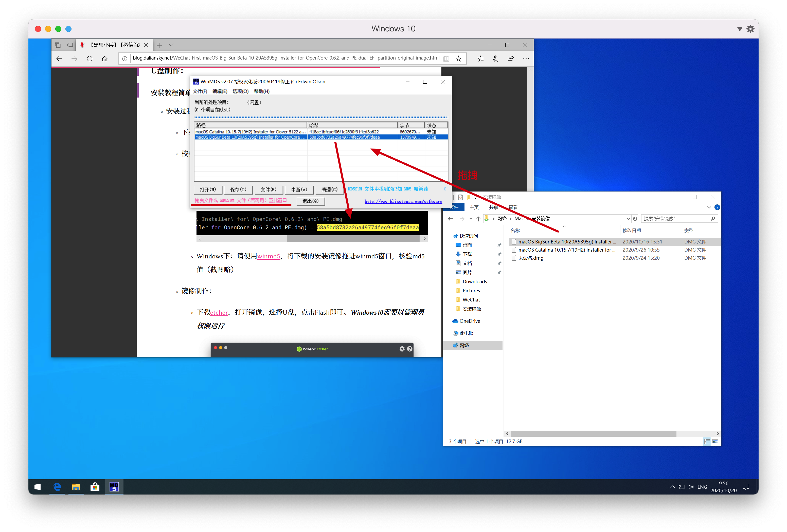Click the Home icon in Edge
This screenshot has height=532, width=787.
(x=105, y=58)
